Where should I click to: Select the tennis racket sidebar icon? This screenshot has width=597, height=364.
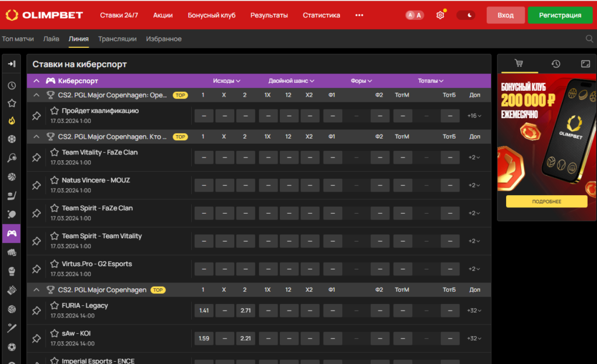pos(12,158)
